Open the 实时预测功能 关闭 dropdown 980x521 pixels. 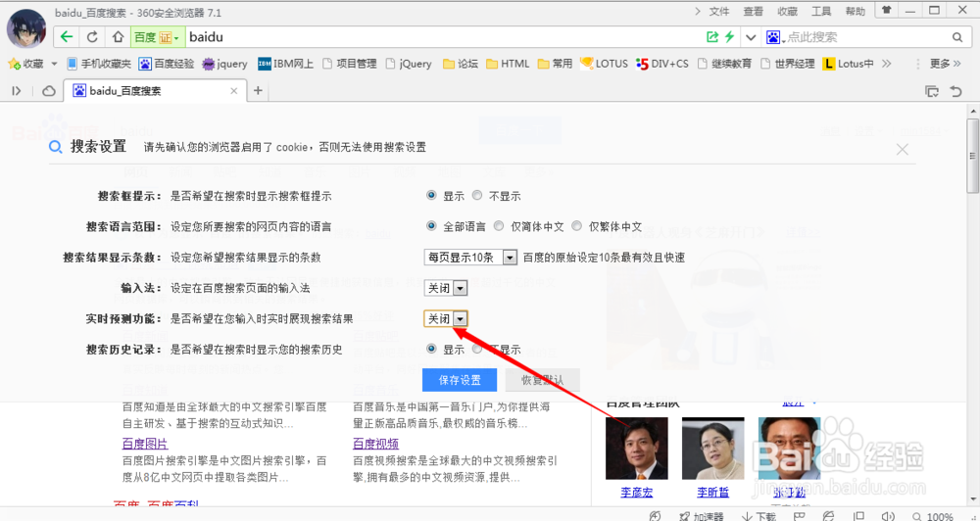446,318
